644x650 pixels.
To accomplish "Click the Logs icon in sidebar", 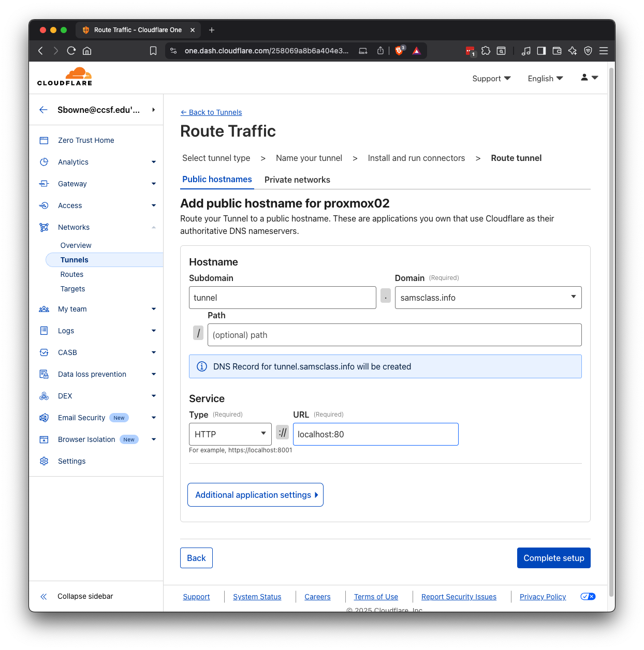I will click(44, 331).
